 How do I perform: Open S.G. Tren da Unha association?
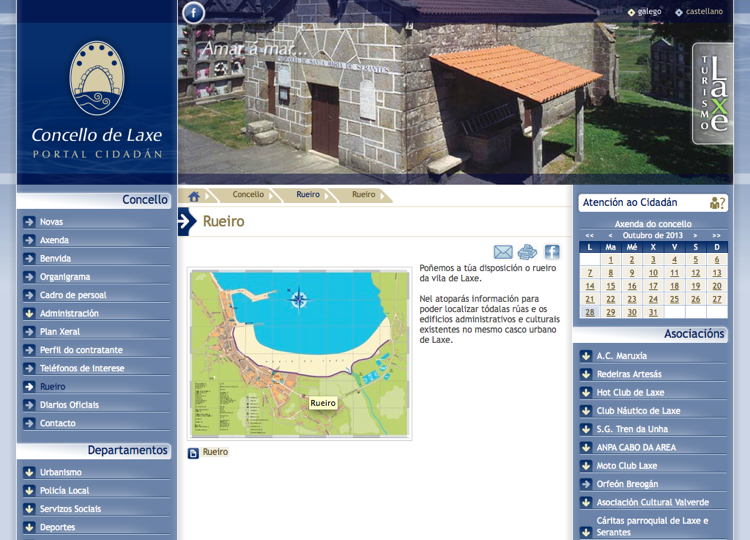coord(632,429)
